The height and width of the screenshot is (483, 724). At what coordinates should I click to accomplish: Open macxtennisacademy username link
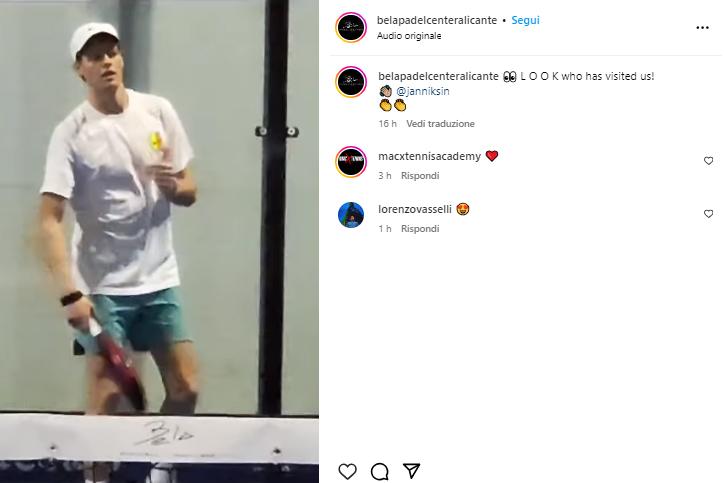[x=429, y=157]
